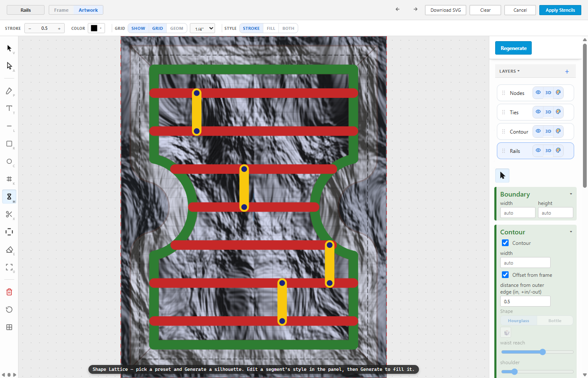Screen dimensions: 588x378
Task: Hide the Ties layer with eye icon
Action: [x=538, y=112]
